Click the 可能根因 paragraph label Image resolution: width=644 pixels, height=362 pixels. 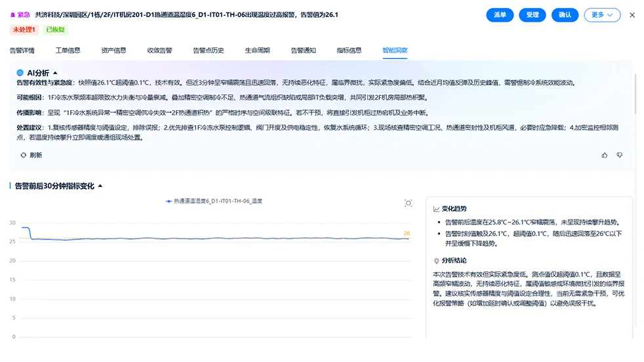[30, 98]
